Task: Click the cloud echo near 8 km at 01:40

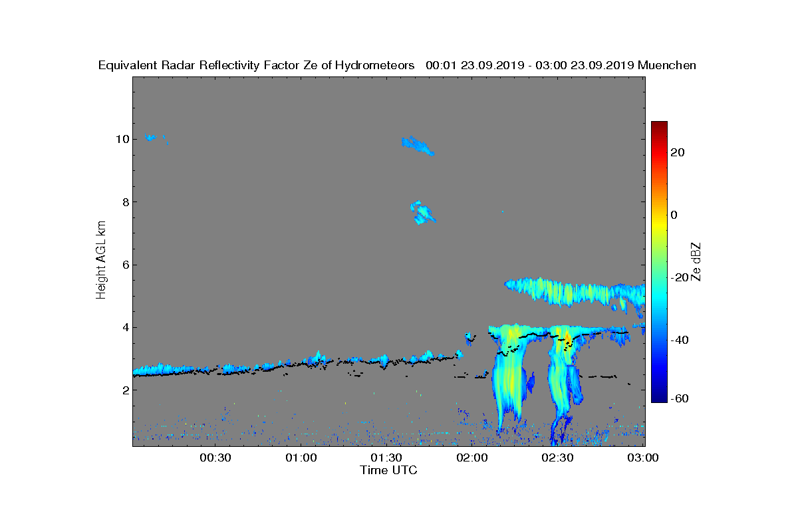Action: [422, 212]
